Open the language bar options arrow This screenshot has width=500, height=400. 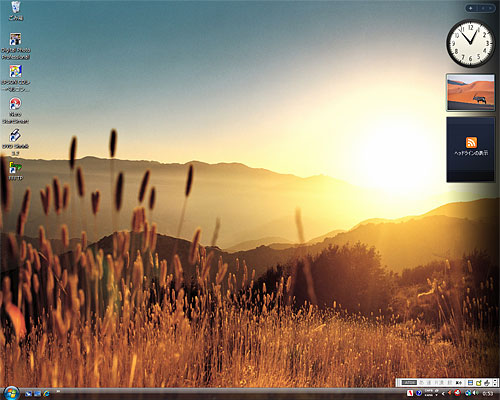point(495,384)
